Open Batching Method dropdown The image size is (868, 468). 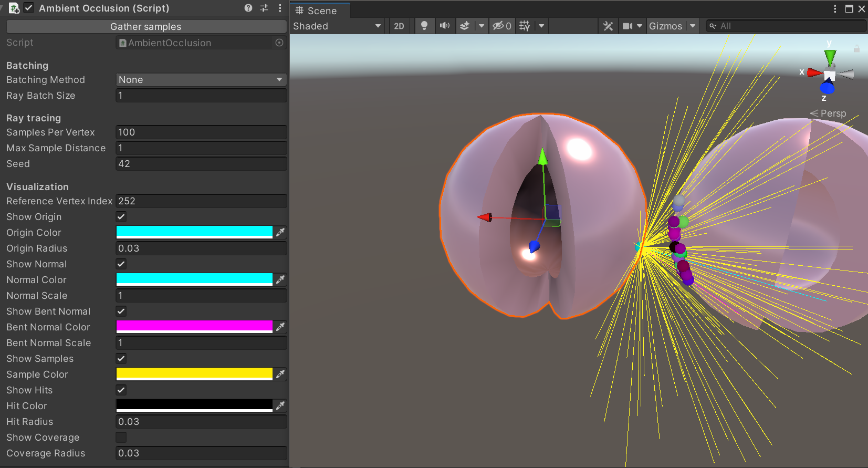coord(201,80)
